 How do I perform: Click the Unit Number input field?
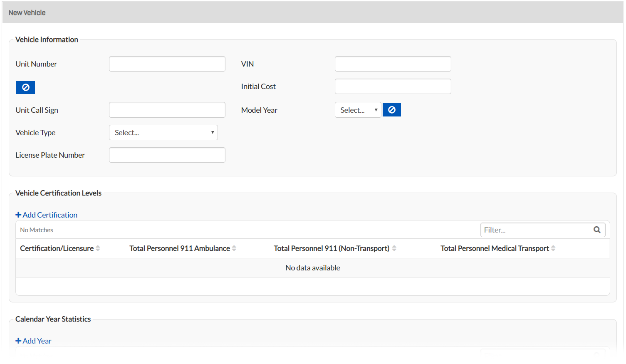167,64
